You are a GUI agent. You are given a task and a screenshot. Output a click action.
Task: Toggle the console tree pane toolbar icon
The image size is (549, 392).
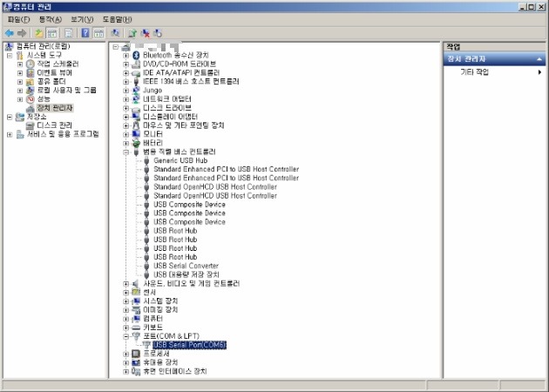(52, 33)
